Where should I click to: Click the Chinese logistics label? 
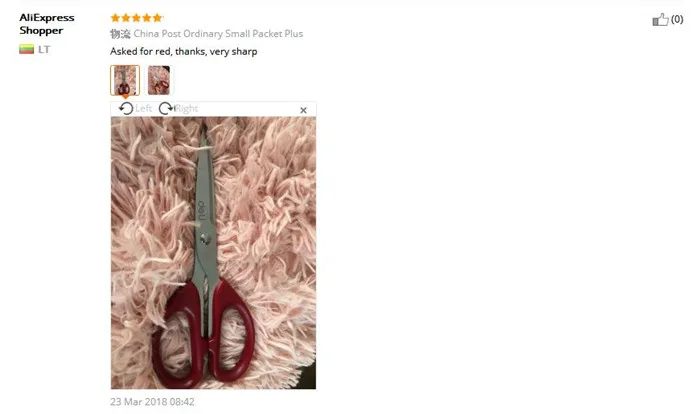point(120,34)
